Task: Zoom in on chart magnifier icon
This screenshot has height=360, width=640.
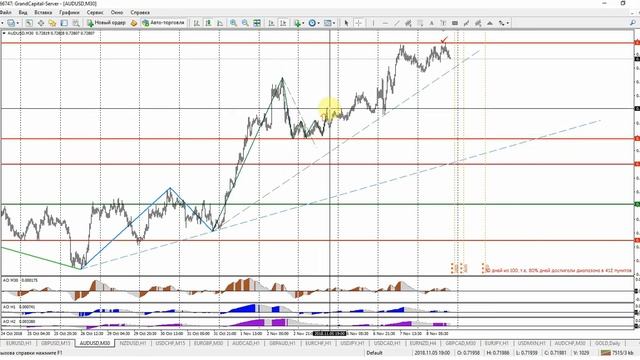Action: 233,23
